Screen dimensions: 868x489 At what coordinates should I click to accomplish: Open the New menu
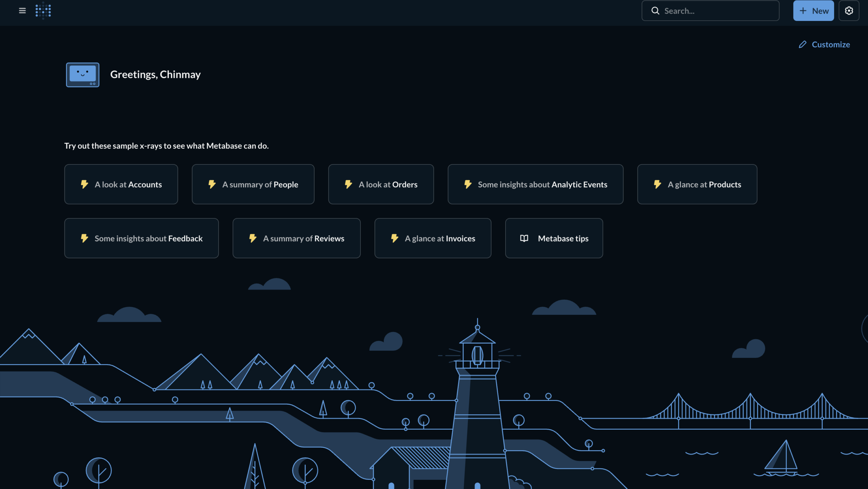pos(814,11)
